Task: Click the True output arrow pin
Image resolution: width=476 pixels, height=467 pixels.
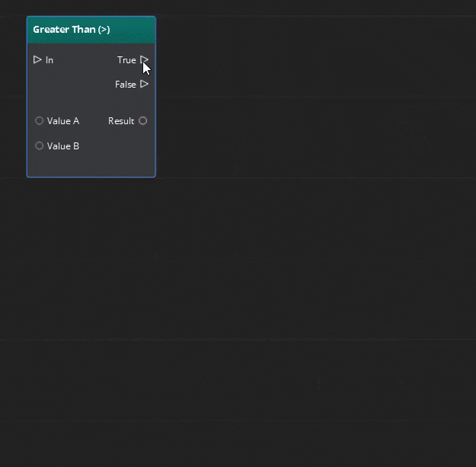Action: point(144,59)
